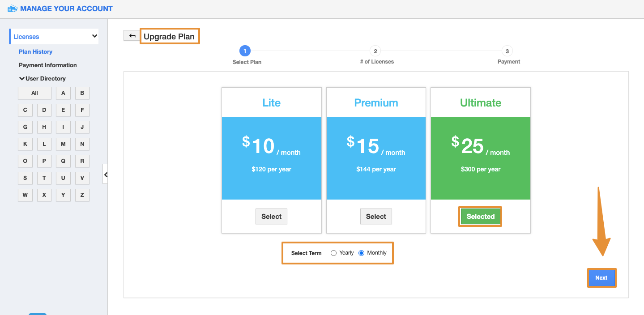Filter user directory by letter M
The height and width of the screenshot is (315, 644).
(63, 144)
